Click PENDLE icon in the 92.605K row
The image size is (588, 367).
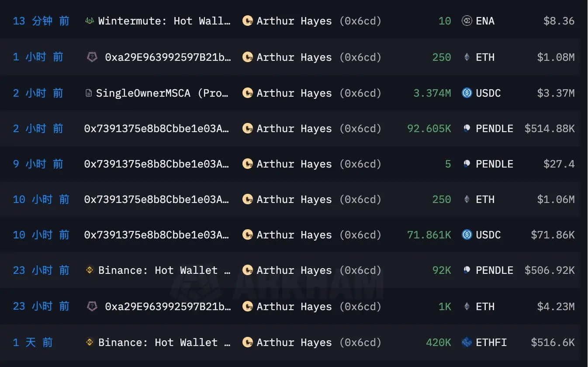pyautogui.click(x=467, y=129)
